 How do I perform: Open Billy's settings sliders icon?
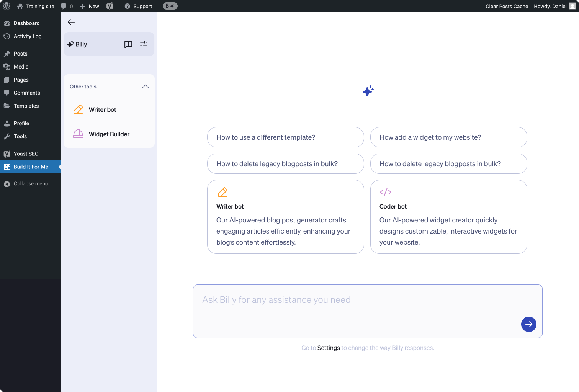(x=144, y=44)
